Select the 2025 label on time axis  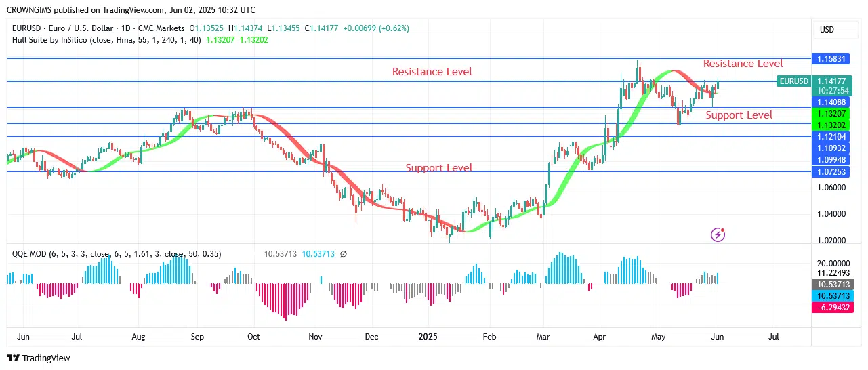click(429, 336)
